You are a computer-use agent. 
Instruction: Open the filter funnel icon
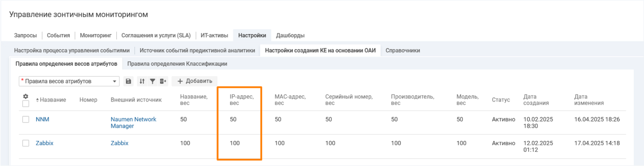pos(152,81)
